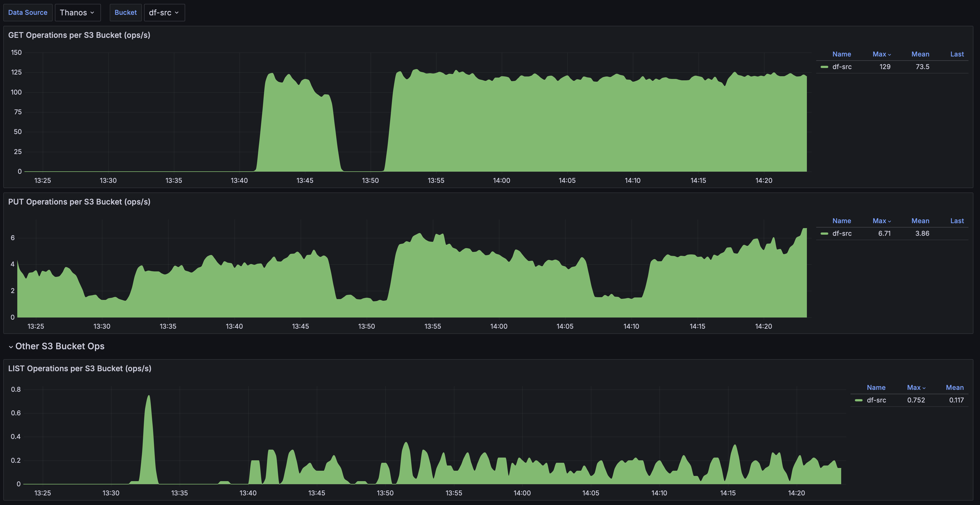980x505 pixels.
Task: Sort GET legend by Last column
Action: click(956, 54)
